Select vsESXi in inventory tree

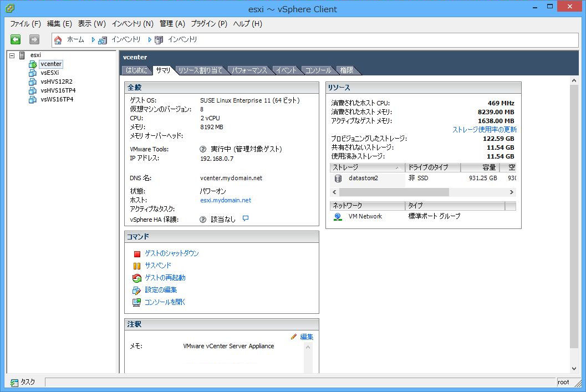pos(50,73)
